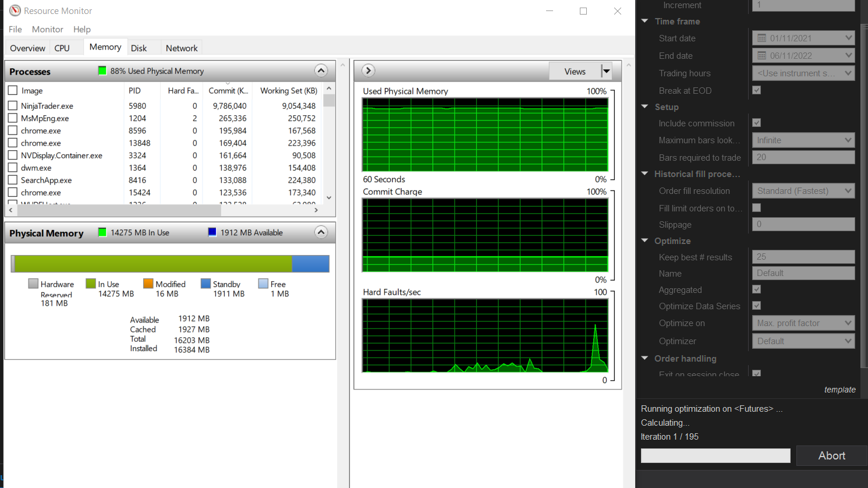Check the NVDisplay.Container.exe checkbox
Image resolution: width=868 pixels, height=488 pixels.
pyautogui.click(x=13, y=155)
